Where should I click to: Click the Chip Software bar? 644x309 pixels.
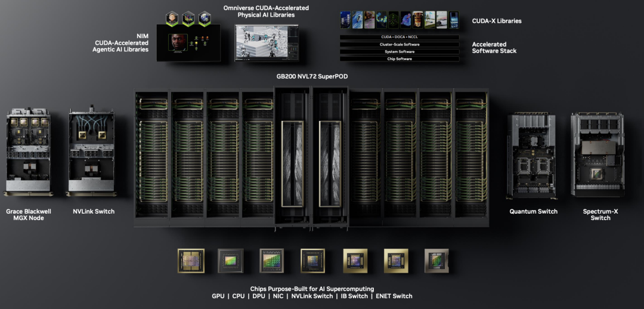pos(400,59)
